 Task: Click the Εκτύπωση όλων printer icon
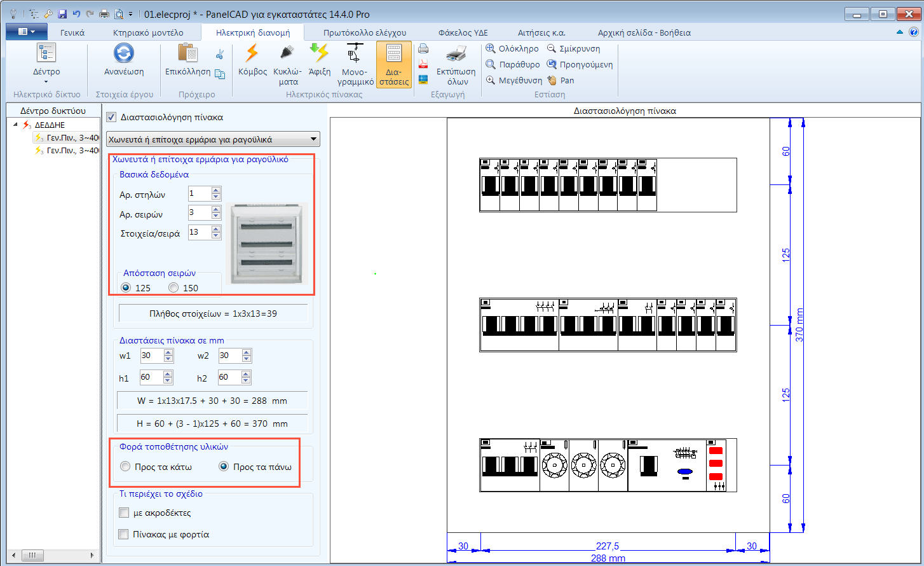(x=457, y=54)
